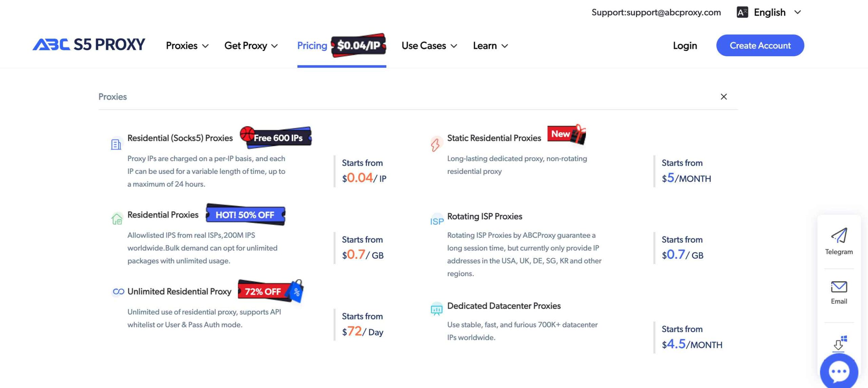868x388 pixels.
Task: Click Create Account button
Action: click(760, 45)
